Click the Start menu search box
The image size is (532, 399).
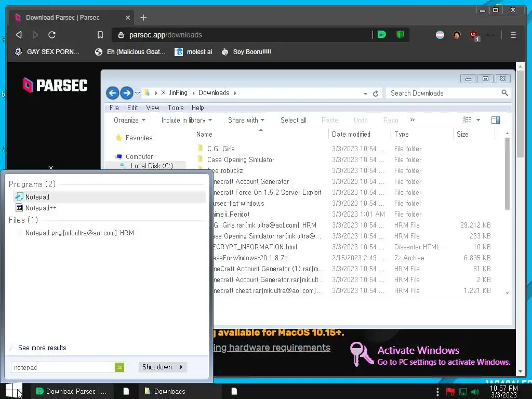[x=63, y=367]
